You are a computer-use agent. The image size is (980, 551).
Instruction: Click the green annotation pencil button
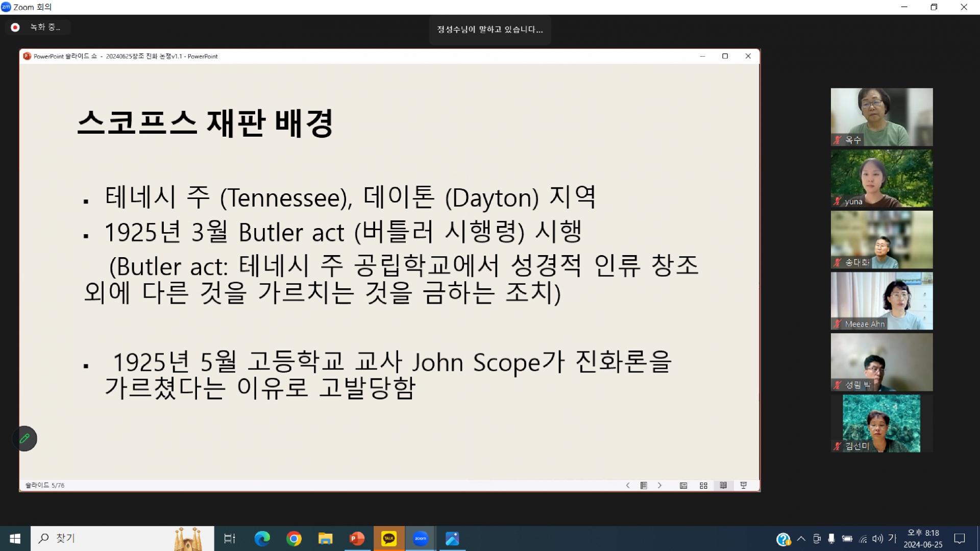click(24, 438)
